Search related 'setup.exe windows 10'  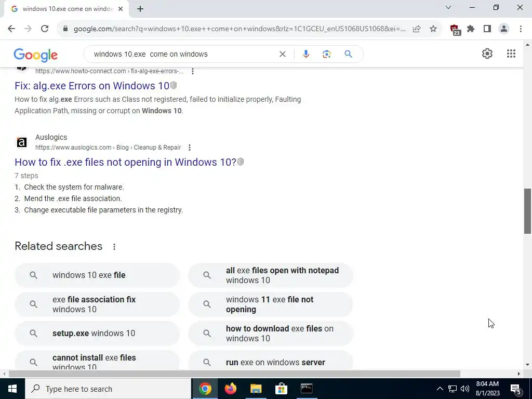tap(97, 333)
